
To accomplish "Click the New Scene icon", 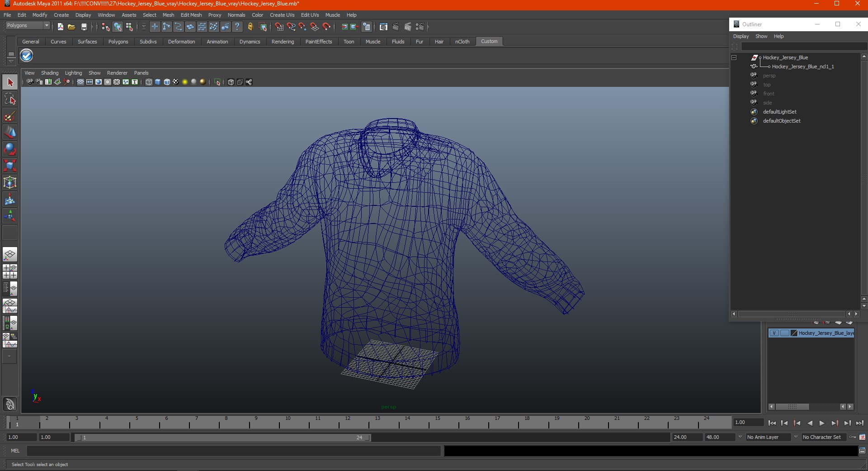I will pos(60,27).
